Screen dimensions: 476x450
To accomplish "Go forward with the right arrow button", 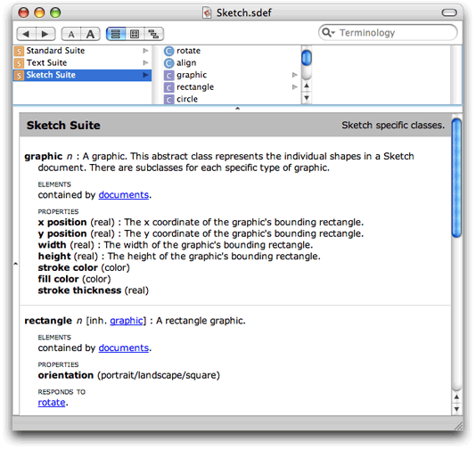I will [45, 34].
